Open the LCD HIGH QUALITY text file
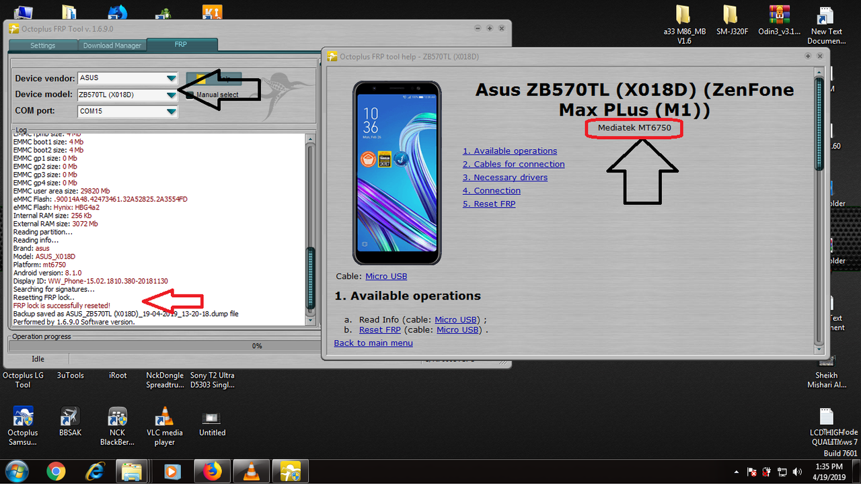The image size is (861, 504). pos(827,425)
